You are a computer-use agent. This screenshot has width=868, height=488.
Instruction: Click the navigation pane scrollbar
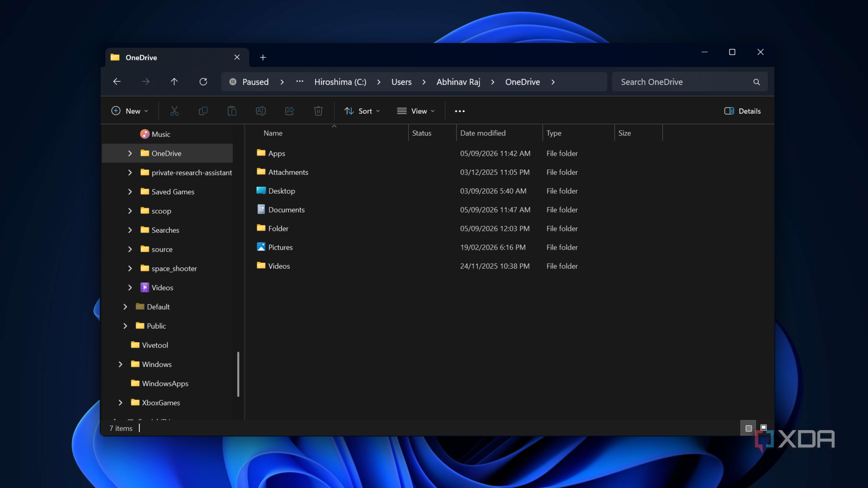238,374
